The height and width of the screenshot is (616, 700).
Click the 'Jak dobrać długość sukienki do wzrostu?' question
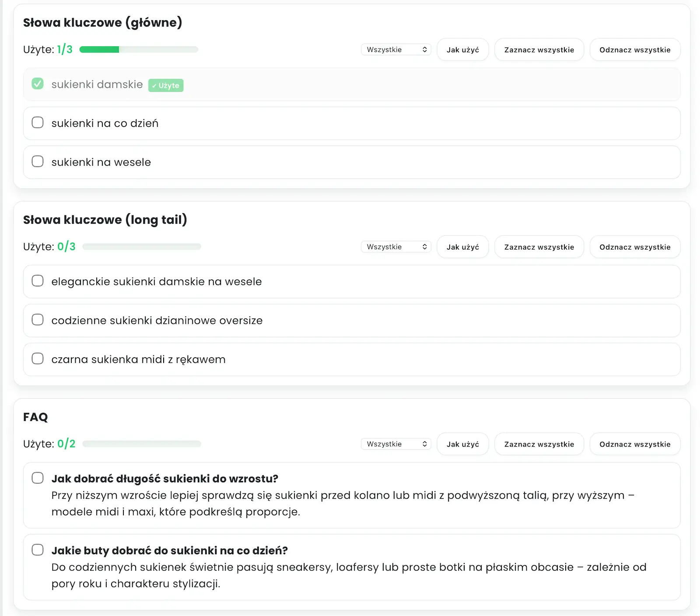(x=164, y=479)
